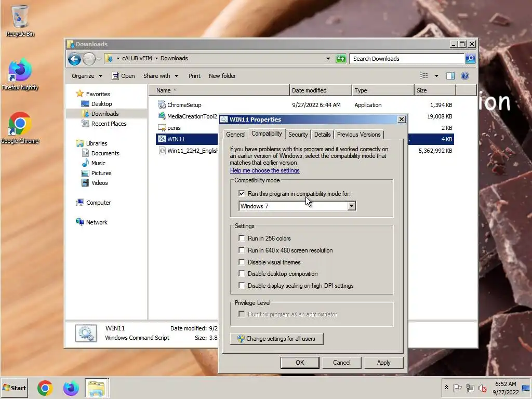
Task: Click the muted volume tray icon
Action: coord(482,388)
